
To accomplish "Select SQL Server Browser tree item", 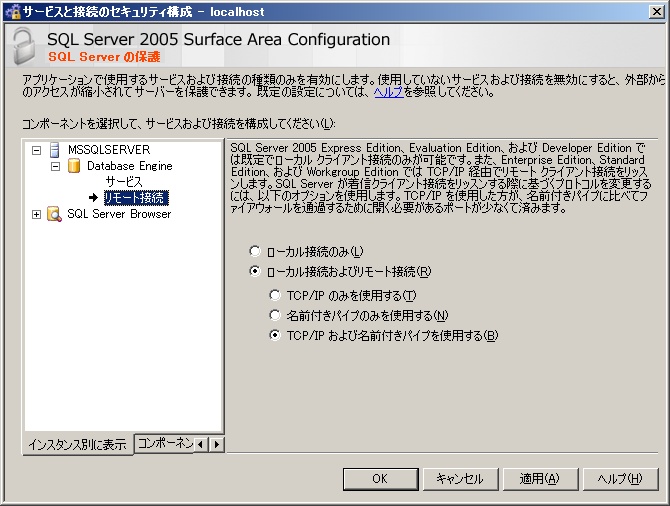I will tap(119, 214).
